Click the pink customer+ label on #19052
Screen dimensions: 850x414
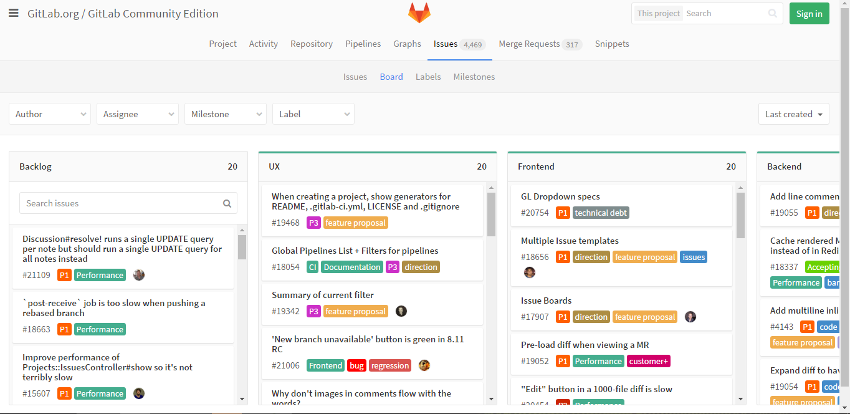(649, 361)
